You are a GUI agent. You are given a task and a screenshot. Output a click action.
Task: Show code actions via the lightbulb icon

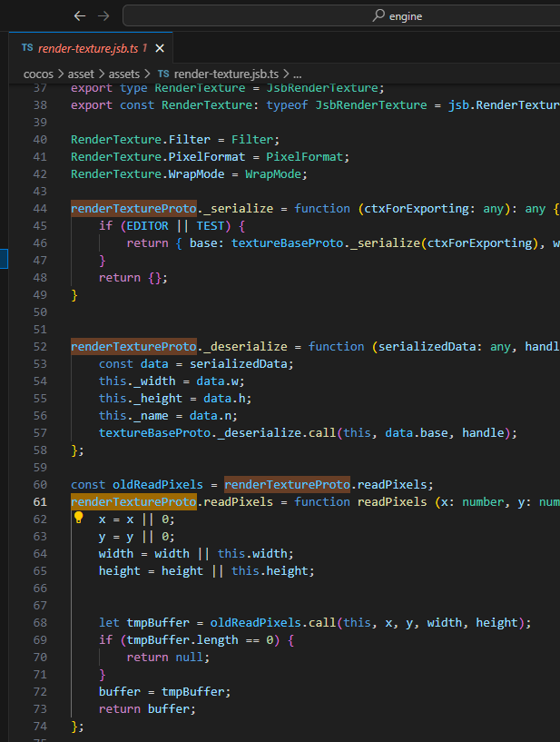[x=79, y=518]
